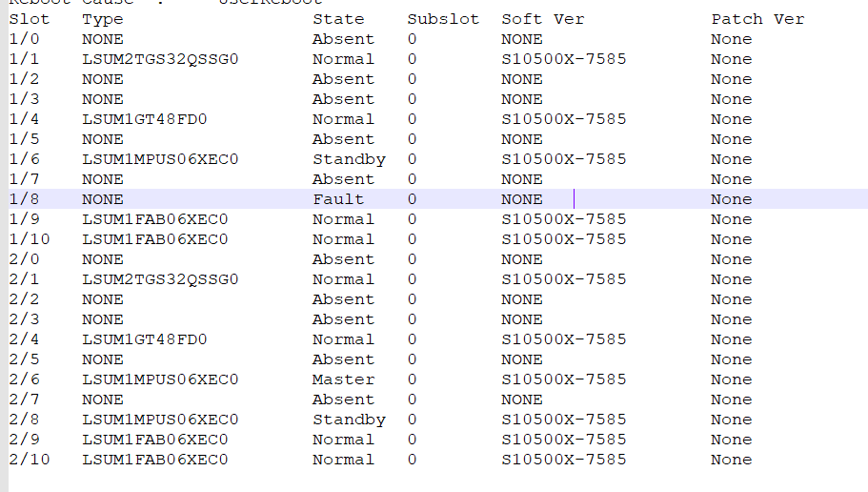The height and width of the screenshot is (492, 868).
Task: Click LSUM1GT48FD0 type in slot 2/4 row
Action: pyautogui.click(x=145, y=339)
